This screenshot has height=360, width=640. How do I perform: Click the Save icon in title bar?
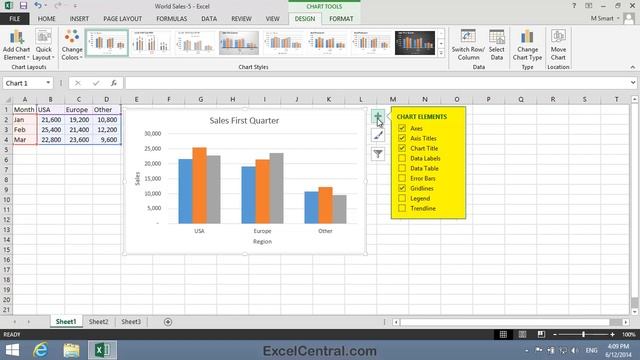23,6
